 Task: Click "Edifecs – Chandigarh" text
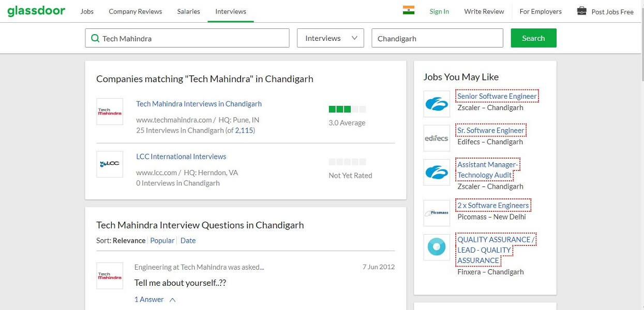490,142
